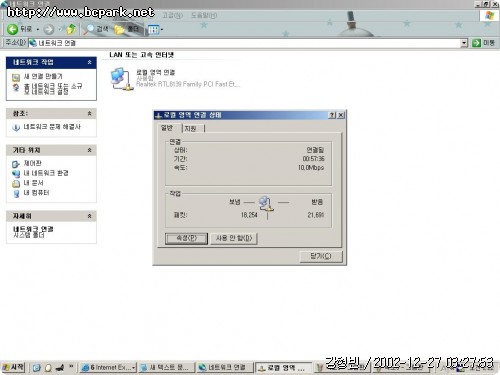Image resolution: width=500 pixels, height=375 pixels.
Task: Select the 로컬 영역 연결 connection icon
Action: (122, 79)
